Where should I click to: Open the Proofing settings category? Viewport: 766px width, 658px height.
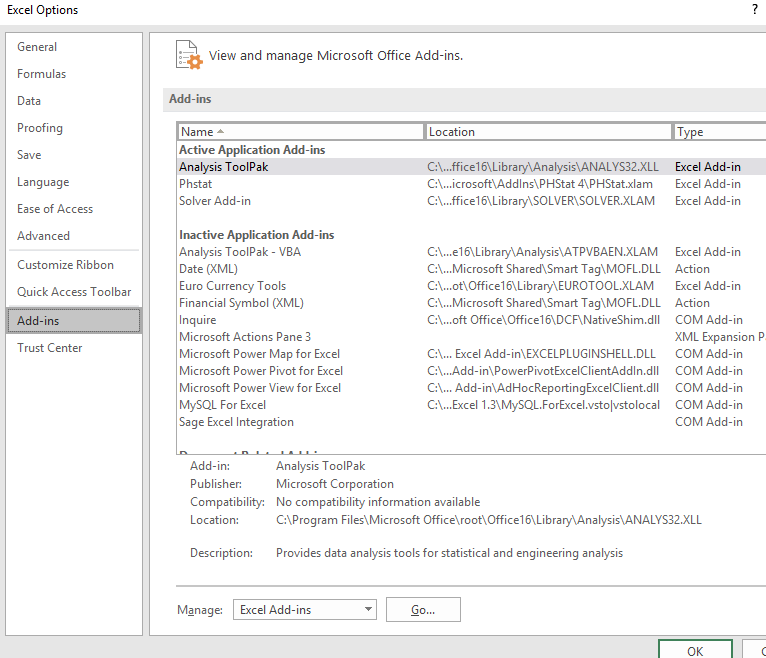40,128
